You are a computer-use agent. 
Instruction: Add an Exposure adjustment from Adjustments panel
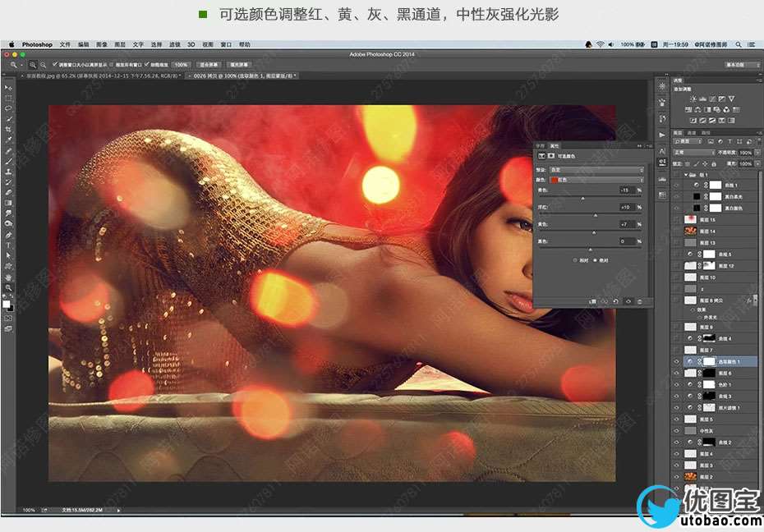click(721, 99)
